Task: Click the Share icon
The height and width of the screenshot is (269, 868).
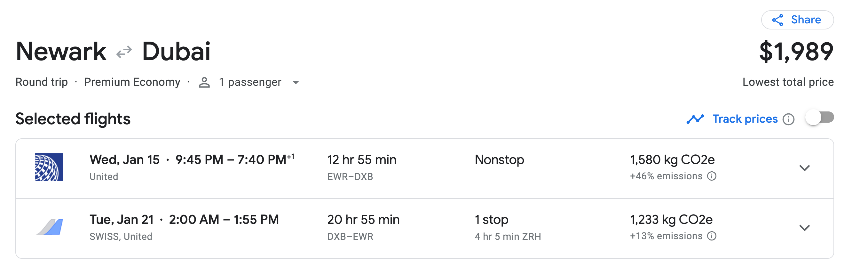Action: click(x=777, y=20)
